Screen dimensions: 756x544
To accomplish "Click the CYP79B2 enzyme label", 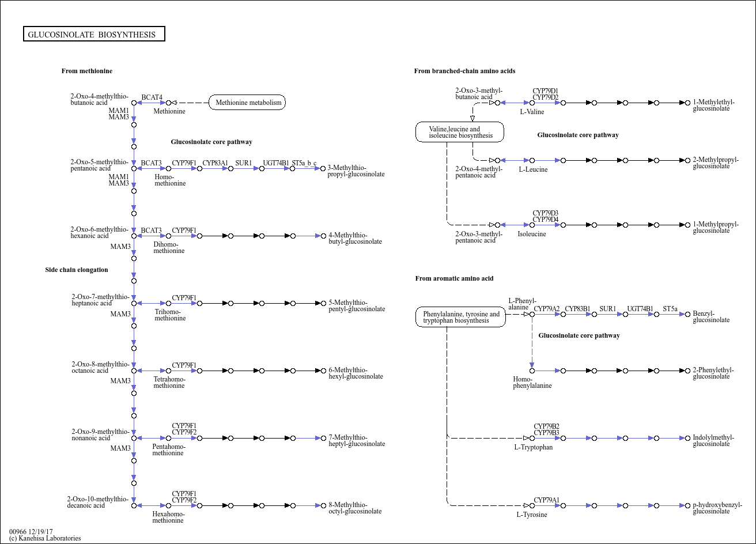I will pos(546,426).
